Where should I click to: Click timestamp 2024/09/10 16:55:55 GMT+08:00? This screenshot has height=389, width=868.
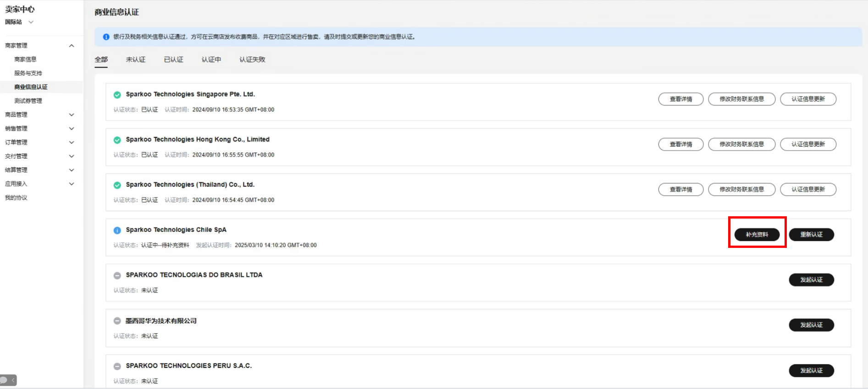coord(233,155)
